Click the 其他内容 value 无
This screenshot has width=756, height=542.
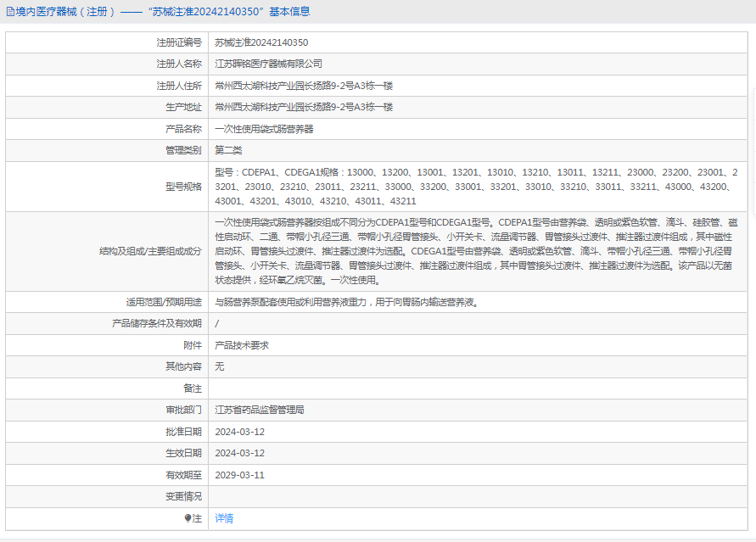click(x=220, y=366)
